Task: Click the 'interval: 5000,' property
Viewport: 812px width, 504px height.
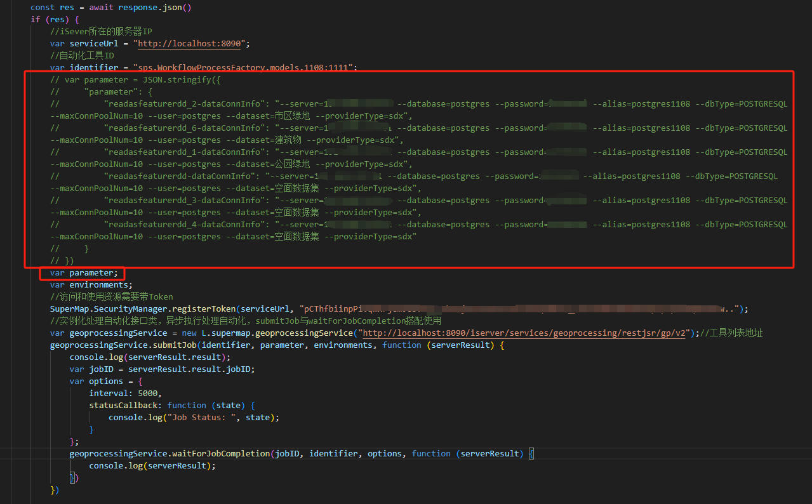Action: coord(126,394)
